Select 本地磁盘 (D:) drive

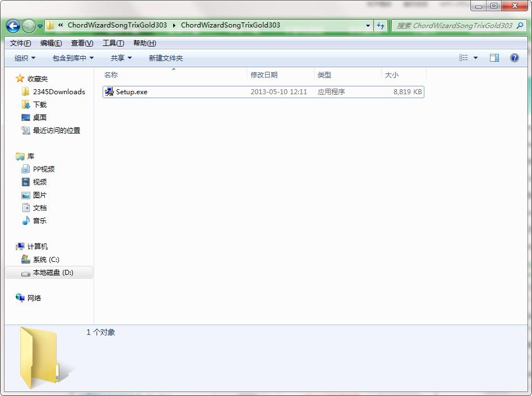click(x=49, y=273)
